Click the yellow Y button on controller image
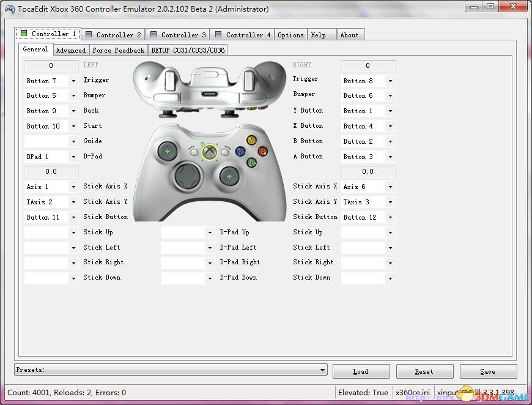Image resolution: width=532 pixels, height=405 pixels. coord(251,140)
